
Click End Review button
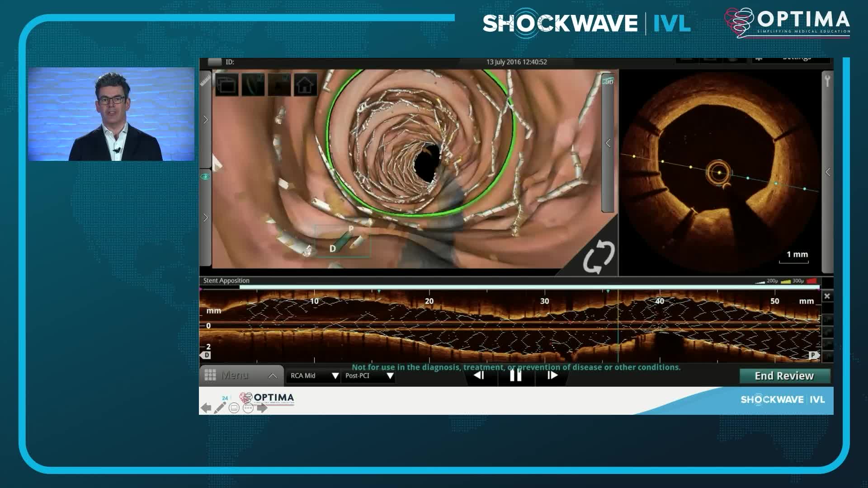[784, 376]
